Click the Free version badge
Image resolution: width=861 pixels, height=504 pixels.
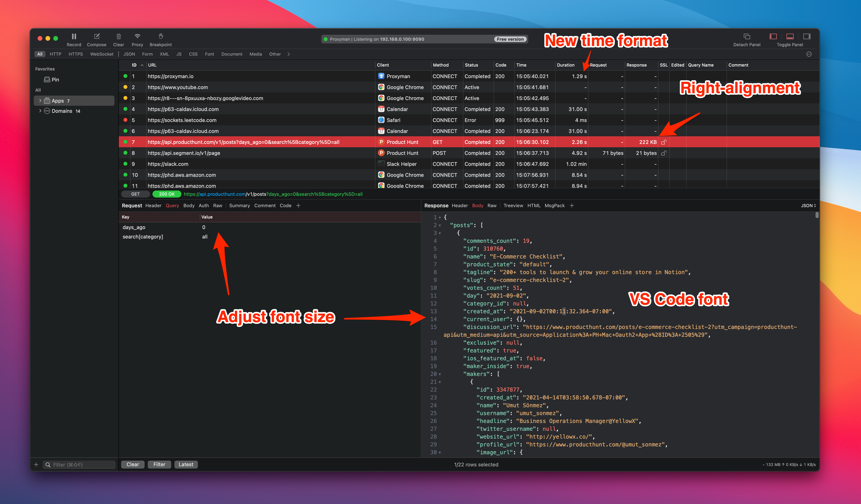[x=510, y=39]
